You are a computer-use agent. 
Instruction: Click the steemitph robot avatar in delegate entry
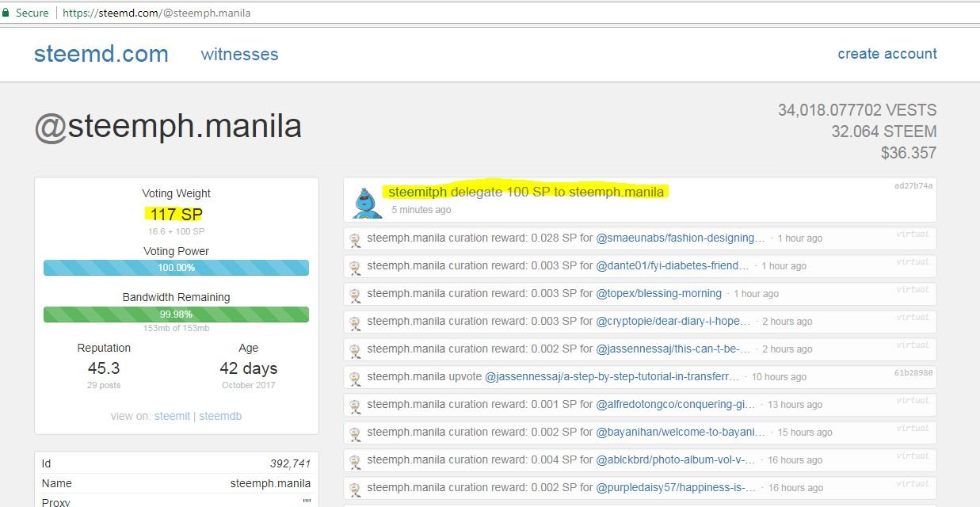tap(366, 203)
